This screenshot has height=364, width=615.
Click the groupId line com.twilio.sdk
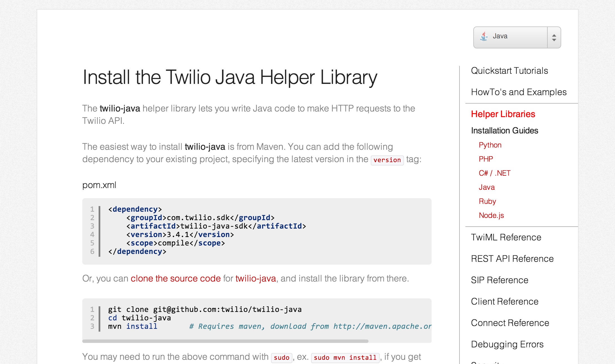click(200, 218)
